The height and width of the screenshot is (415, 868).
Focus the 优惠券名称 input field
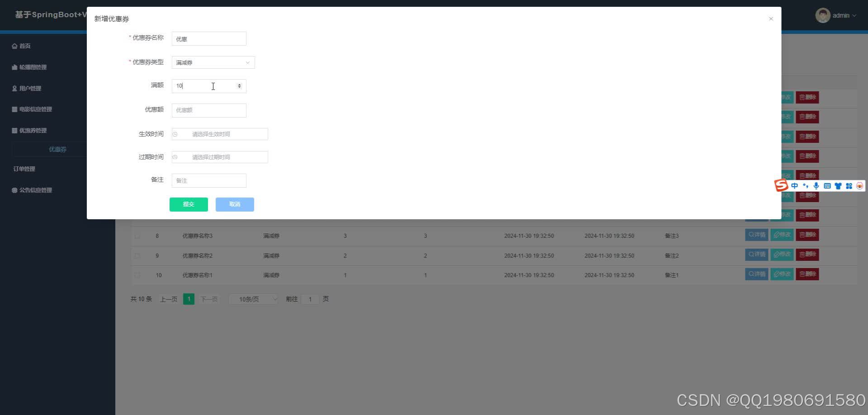click(209, 39)
